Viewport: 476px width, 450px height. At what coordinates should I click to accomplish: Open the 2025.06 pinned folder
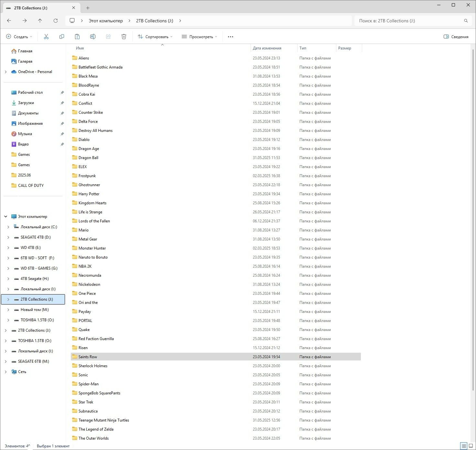coord(24,175)
